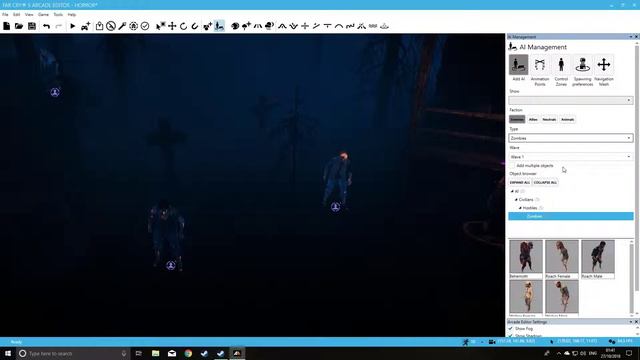
Task: Open the Wave dropdown showing Wave 1
Action: click(571, 157)
